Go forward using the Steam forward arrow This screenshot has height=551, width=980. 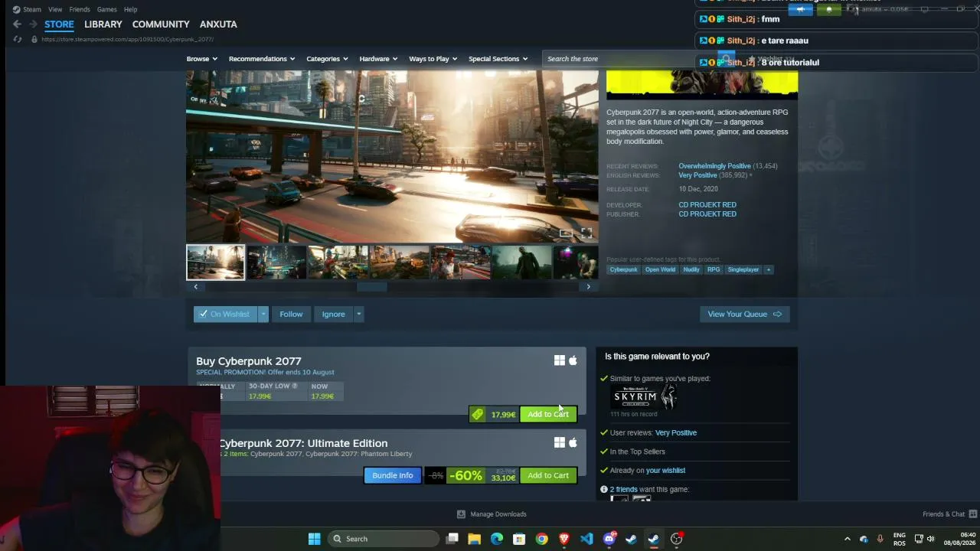33,24
